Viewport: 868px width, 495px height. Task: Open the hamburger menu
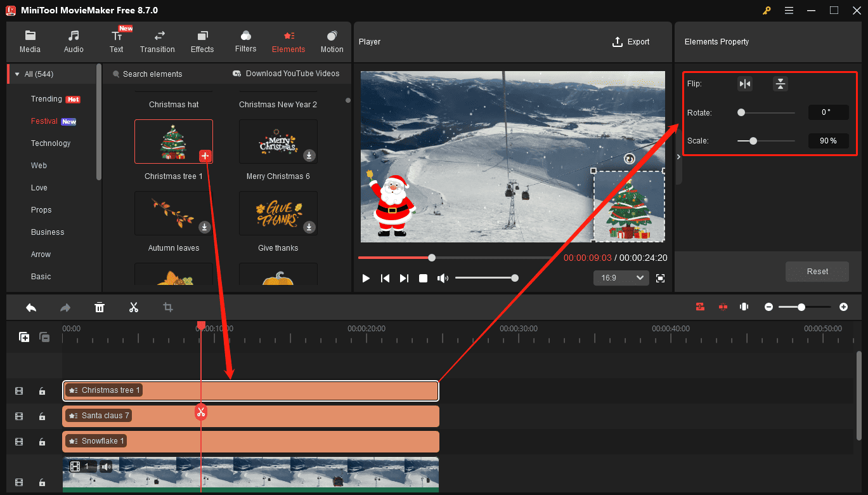pos(789,10)
